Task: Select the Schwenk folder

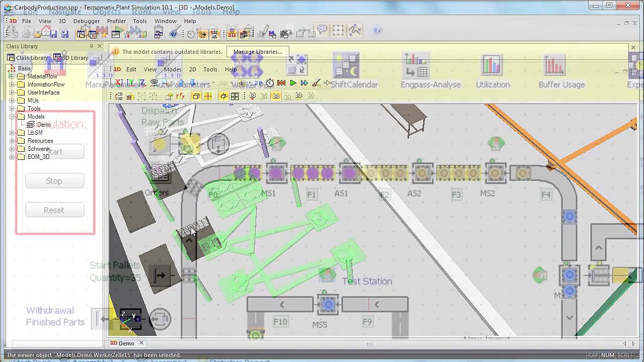Action: [38, 149]
